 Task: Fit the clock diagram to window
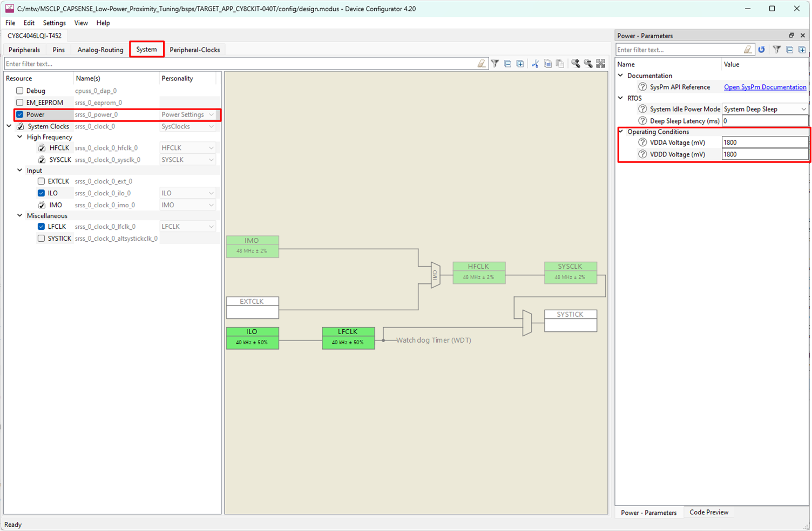(600, 64)
